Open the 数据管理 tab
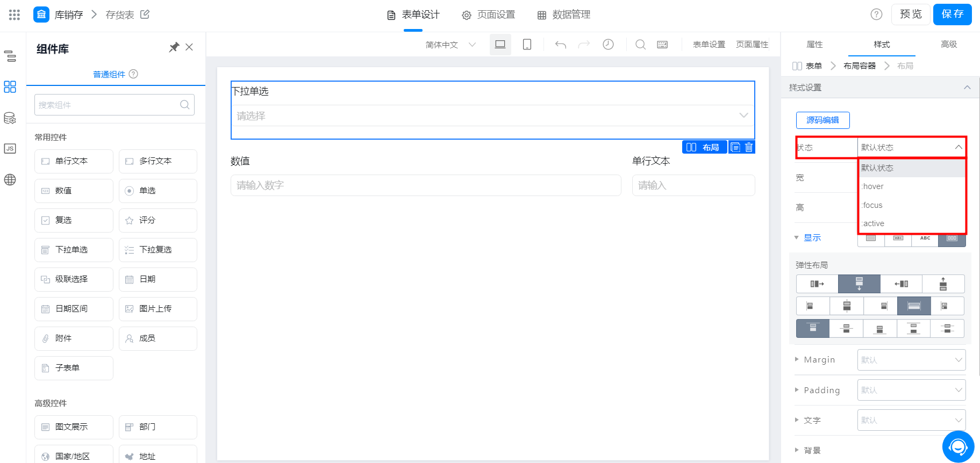The image size is (980, 463). pyautogui.click(x=564, y=15)
